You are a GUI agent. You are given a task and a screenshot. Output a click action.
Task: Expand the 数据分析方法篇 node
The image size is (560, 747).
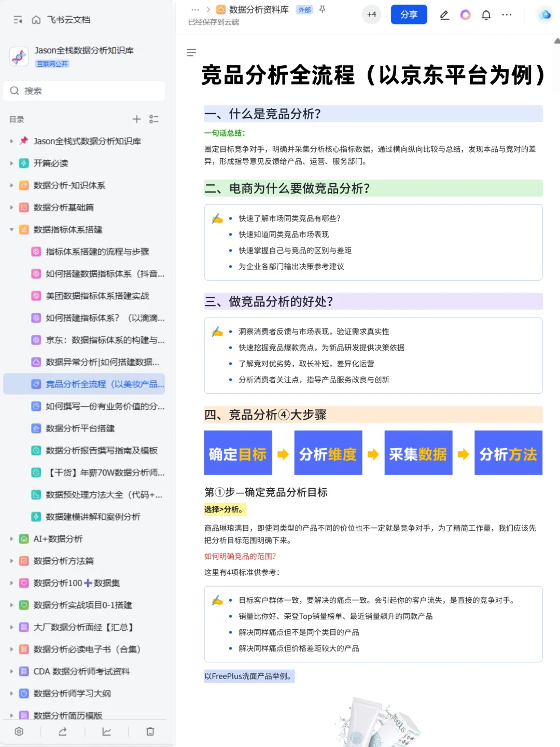[x=11, y=561]
